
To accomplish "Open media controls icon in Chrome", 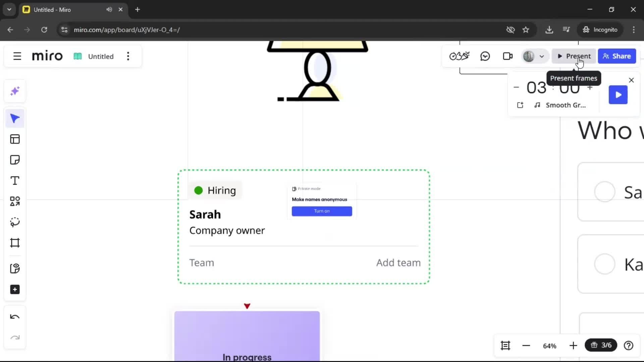I will coord(566,29).
